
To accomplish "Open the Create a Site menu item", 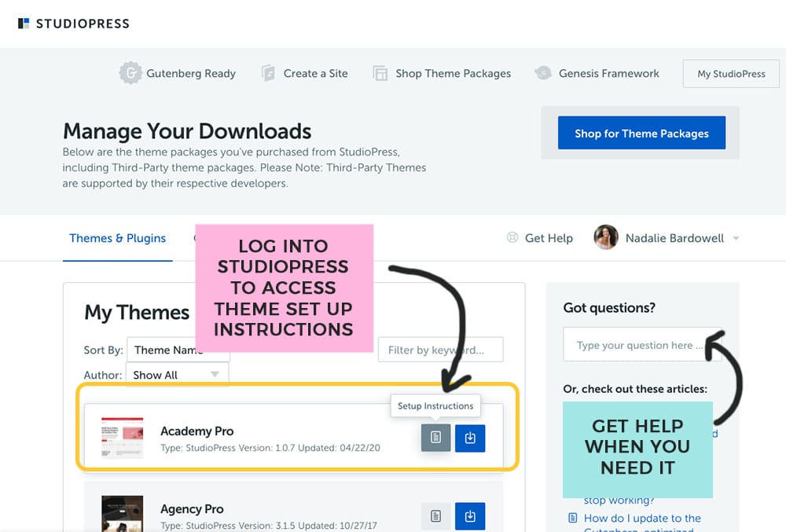I will [315, 73].
